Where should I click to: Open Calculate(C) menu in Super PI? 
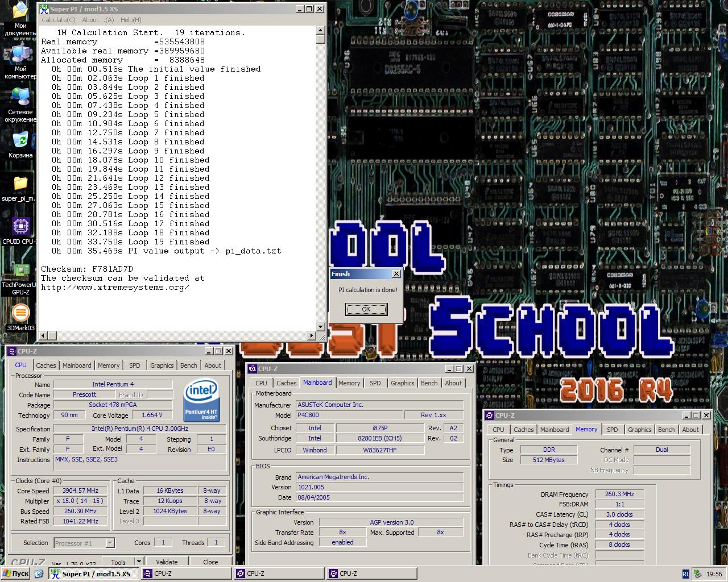[58, 20]
